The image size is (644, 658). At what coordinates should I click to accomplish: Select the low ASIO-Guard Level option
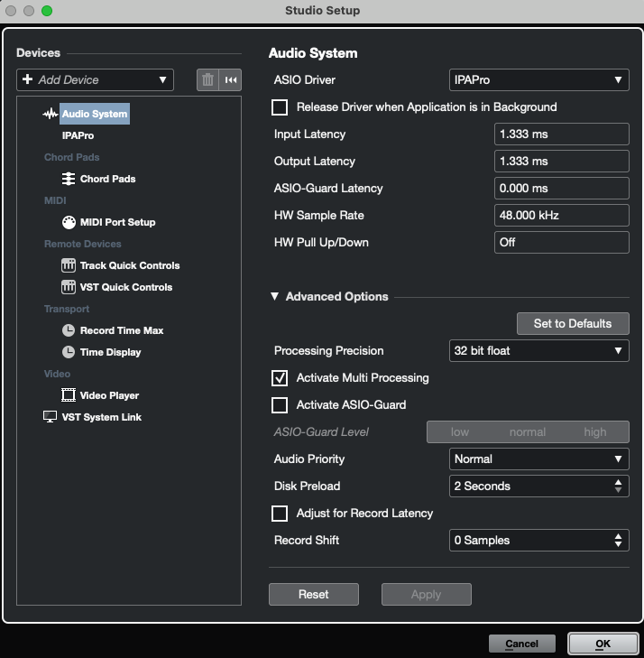(x=460, y=431)
